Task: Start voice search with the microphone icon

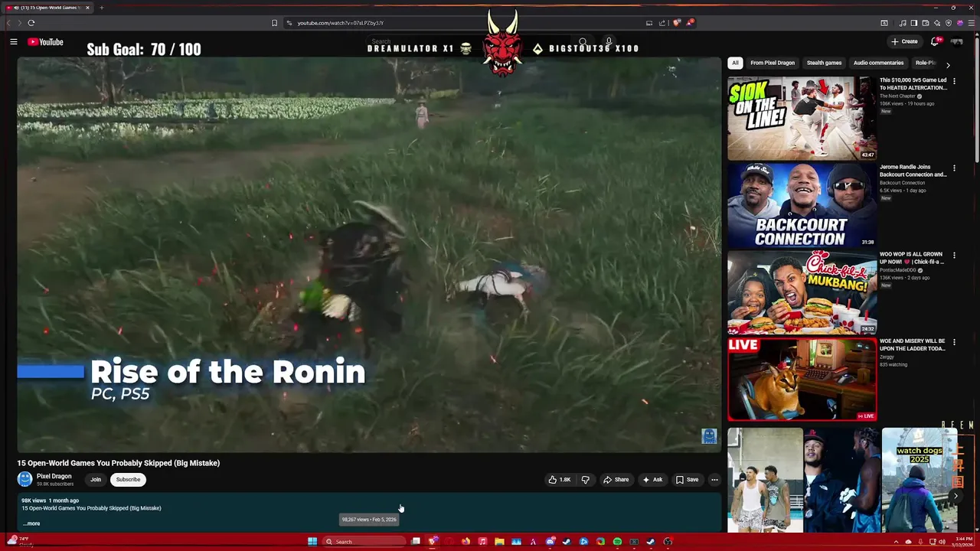Action: [609, 42]
